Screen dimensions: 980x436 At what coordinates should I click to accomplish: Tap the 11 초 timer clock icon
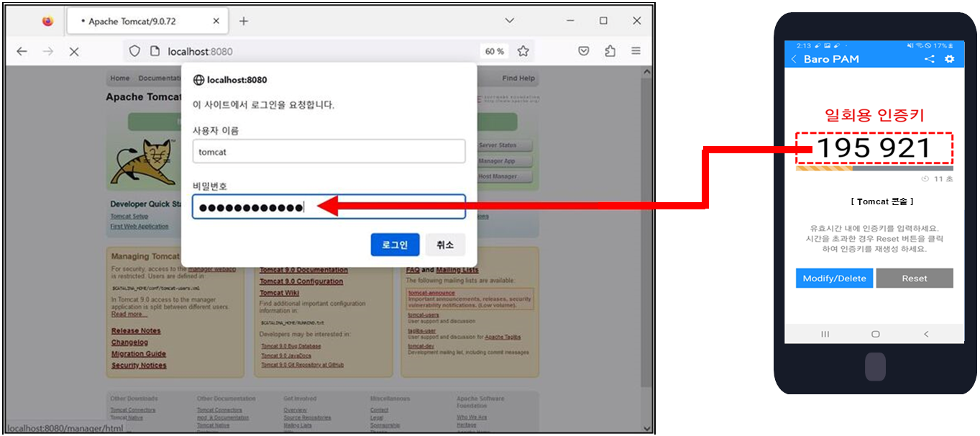[x=925, y=179]
